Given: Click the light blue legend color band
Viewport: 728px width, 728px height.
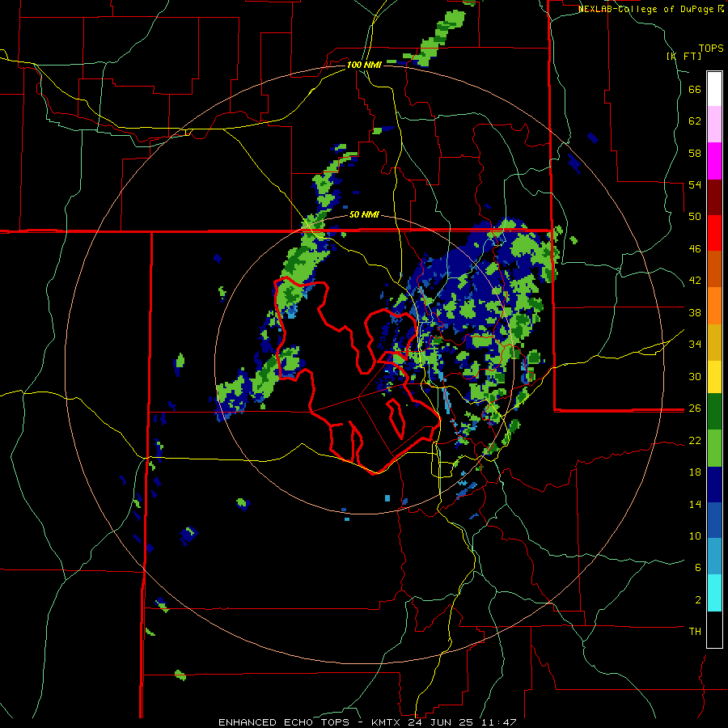Looking at the screenshot, I should 714,557.
